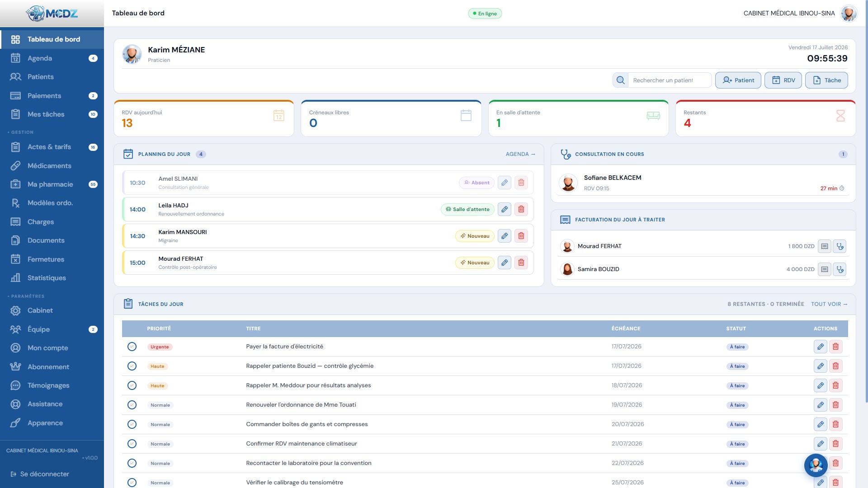868x488 pixels.
Task: Click the RDV button to add appointment
Action: coord(783,80)
